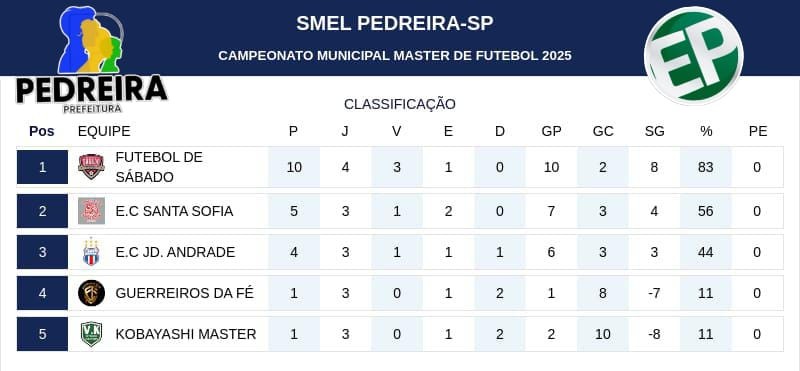Select the KOBAYASHI MASTER team name
Image resolution: width=800 pixels, height=371 pixels.
tap(186, 334)
